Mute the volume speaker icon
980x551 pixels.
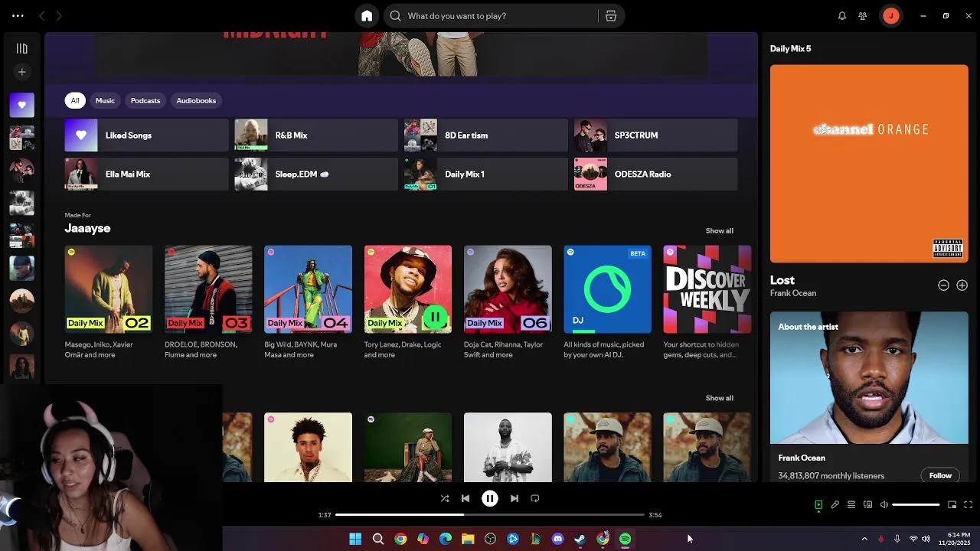pyautogui.click(x=884, y=505)
